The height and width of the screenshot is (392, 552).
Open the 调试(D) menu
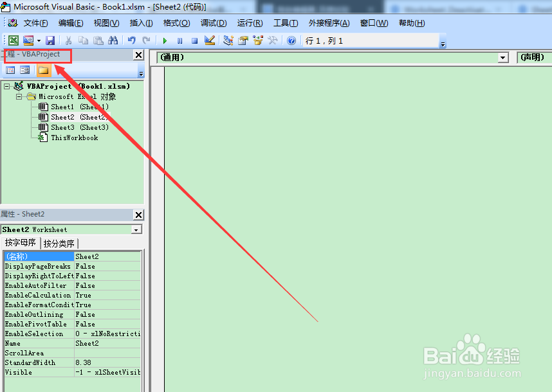click(214, 23)
